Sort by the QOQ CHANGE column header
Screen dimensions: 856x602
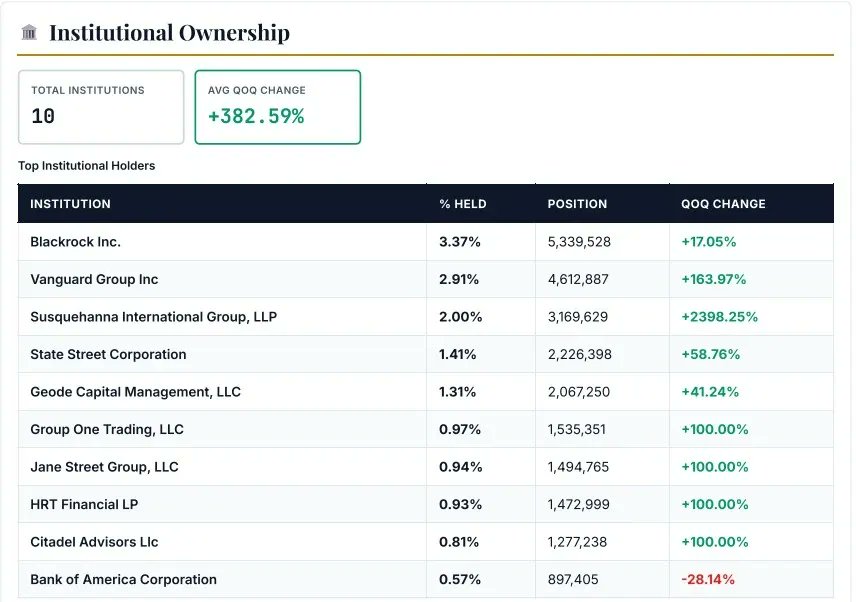[x=722, y=203]
